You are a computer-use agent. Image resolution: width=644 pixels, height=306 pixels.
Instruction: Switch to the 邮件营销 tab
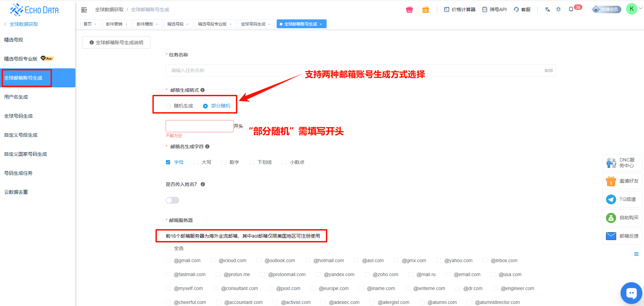point(114,24)
